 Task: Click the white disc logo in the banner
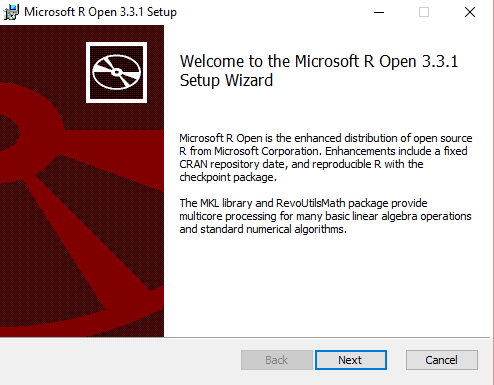(x=116, y=72)
